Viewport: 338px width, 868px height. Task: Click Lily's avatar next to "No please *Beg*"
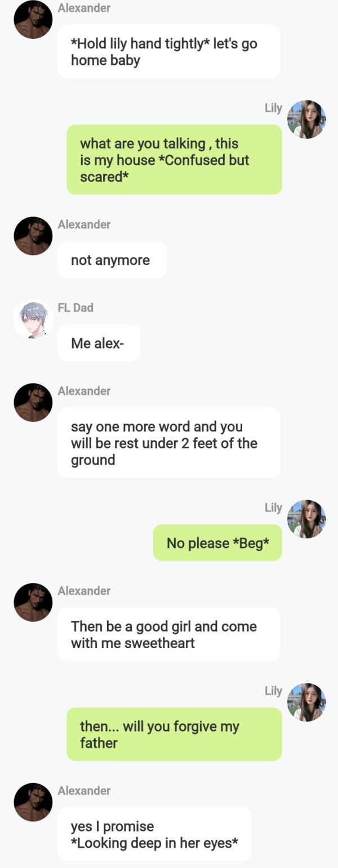click(306, 519)
